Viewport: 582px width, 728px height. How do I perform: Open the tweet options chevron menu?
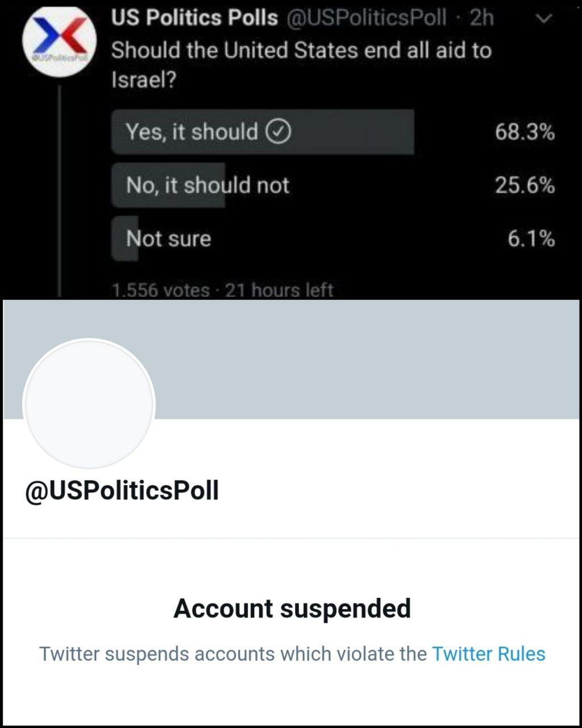tap(544, 19)
